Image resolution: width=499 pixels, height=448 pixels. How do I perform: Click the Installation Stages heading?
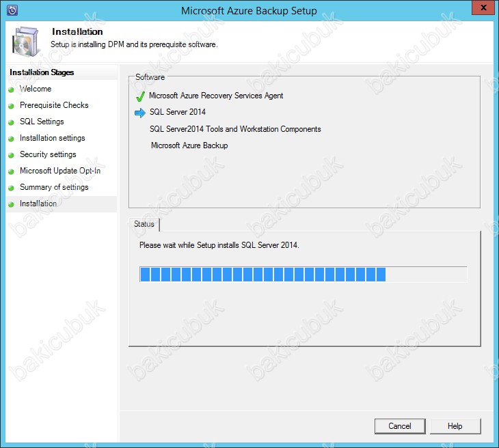click(42, 72)
